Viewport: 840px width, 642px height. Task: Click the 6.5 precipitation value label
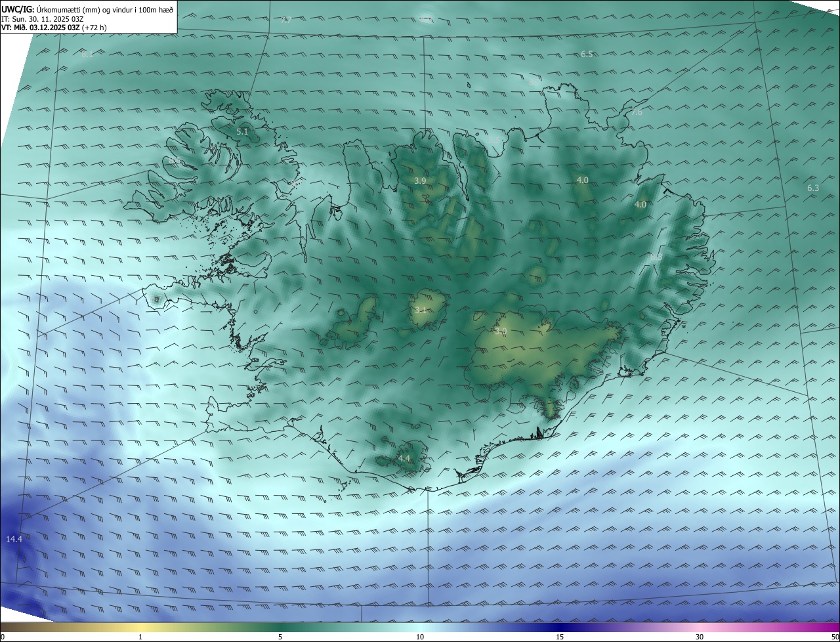click(x=587, y=54)
